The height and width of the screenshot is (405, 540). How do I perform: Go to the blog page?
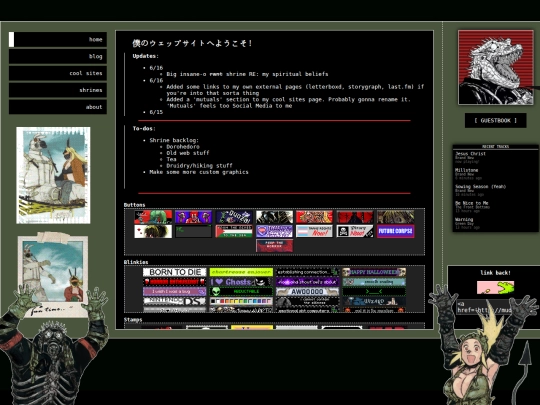click(x=58, y=56)
